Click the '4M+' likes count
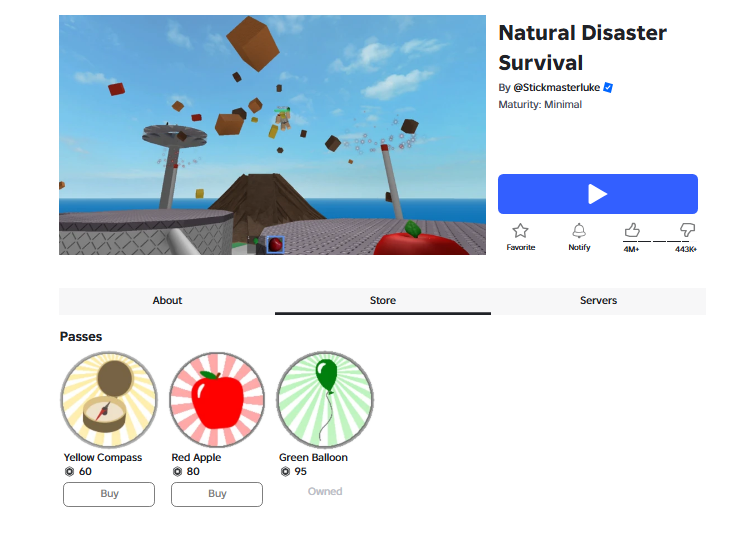 [631, 249]
